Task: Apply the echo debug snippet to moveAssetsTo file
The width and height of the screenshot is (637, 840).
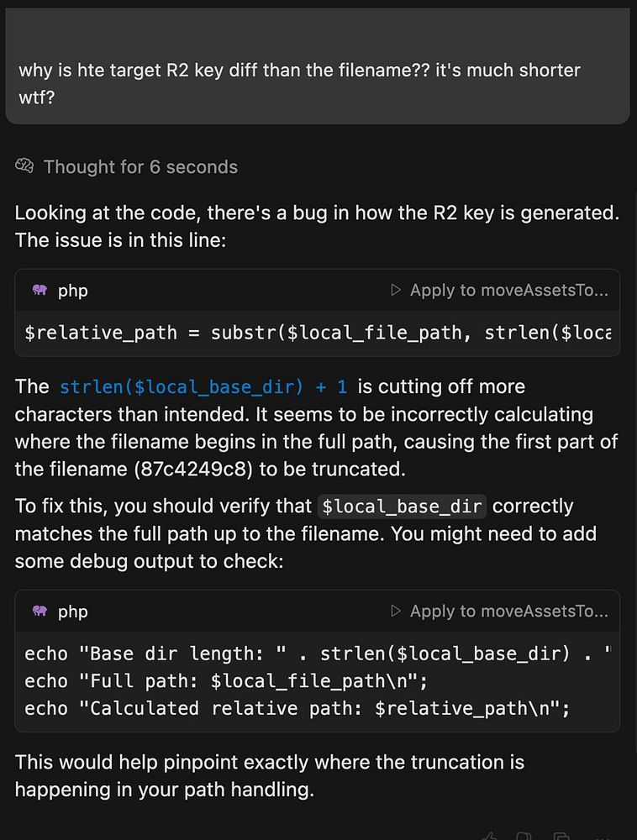Action: pyautogui.click(x=500, y=612)
